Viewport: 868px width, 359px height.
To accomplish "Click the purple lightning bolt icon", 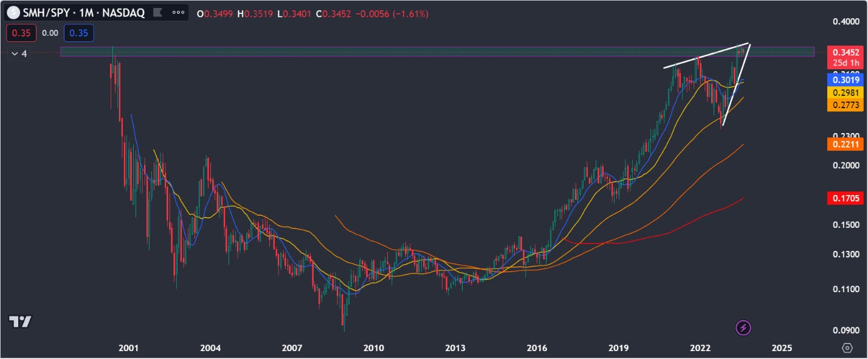I will (x=743, y=328).
